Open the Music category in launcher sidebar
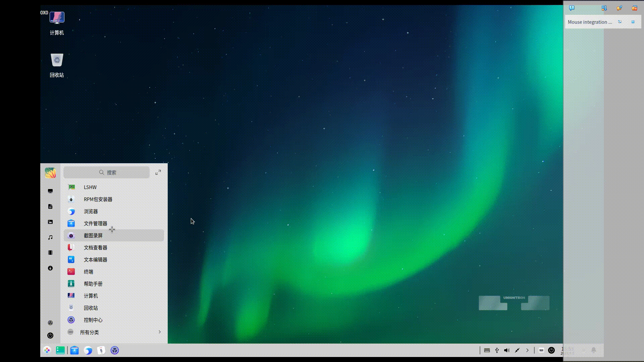This screenshot has width=644, height=362. point(50,237)
